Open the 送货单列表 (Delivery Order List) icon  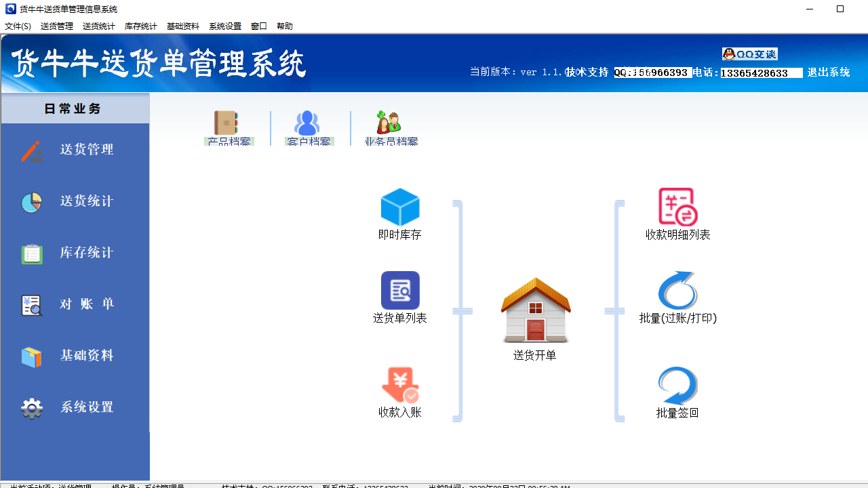400,290
